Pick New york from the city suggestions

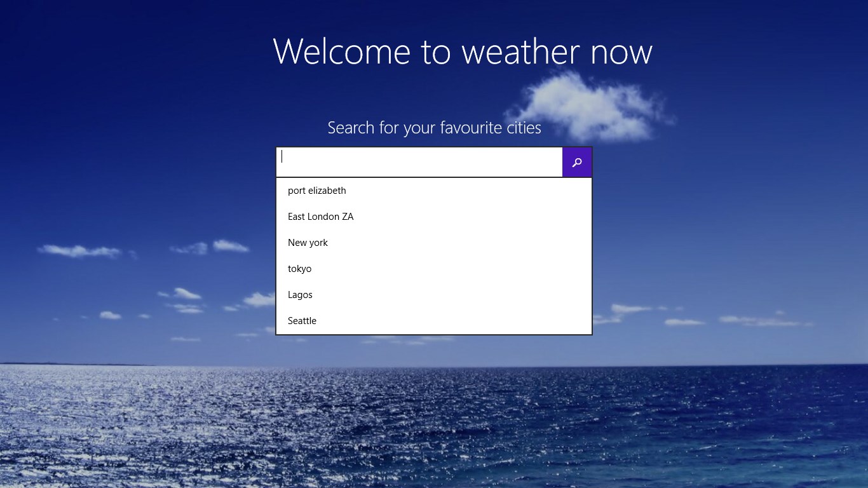point(308,242)
